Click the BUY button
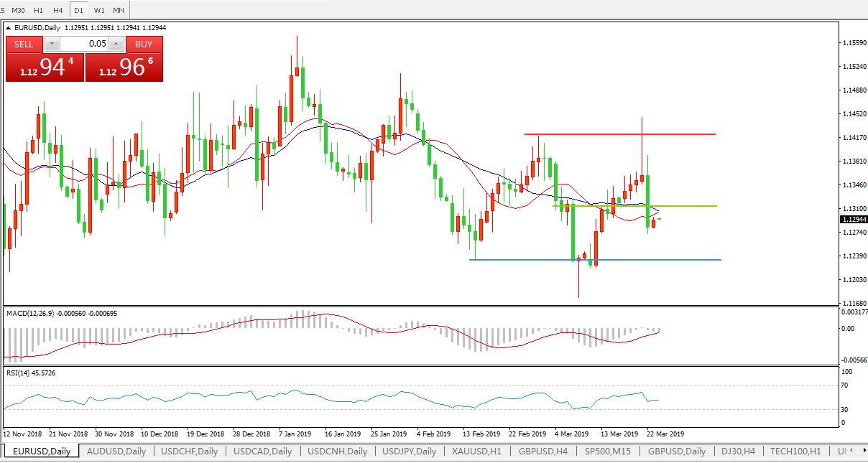Image resolution: width=868 pixels, height=463 pixels. [144, 44]
